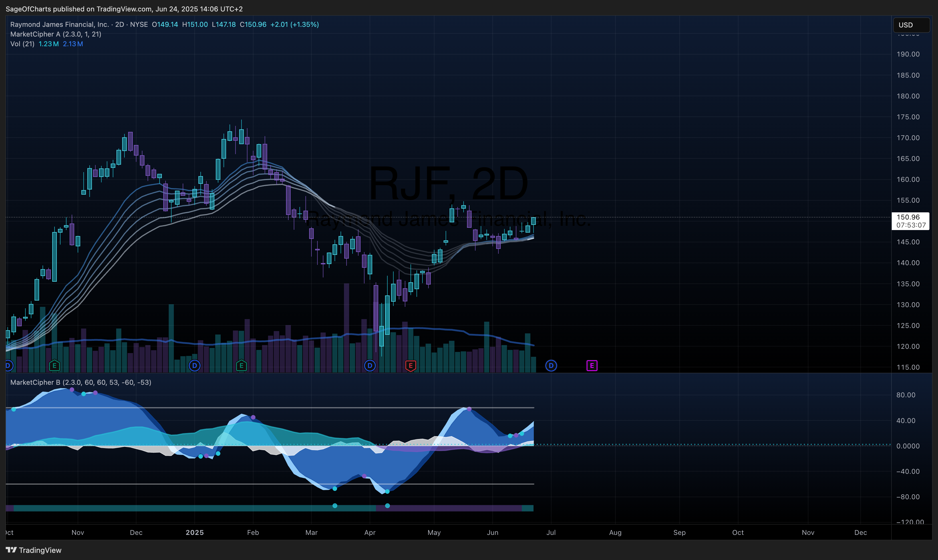Screen dimensions: 938x560
Task: Click the May label on the time axis
Action: coord(434,532)
